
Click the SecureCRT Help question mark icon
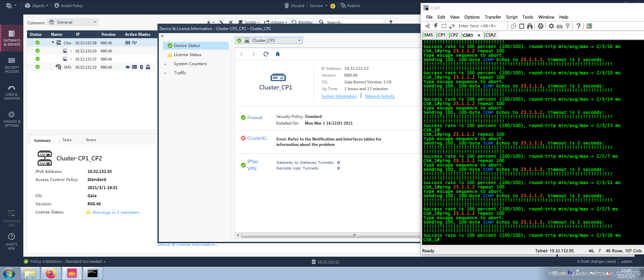tap(578, 26)
